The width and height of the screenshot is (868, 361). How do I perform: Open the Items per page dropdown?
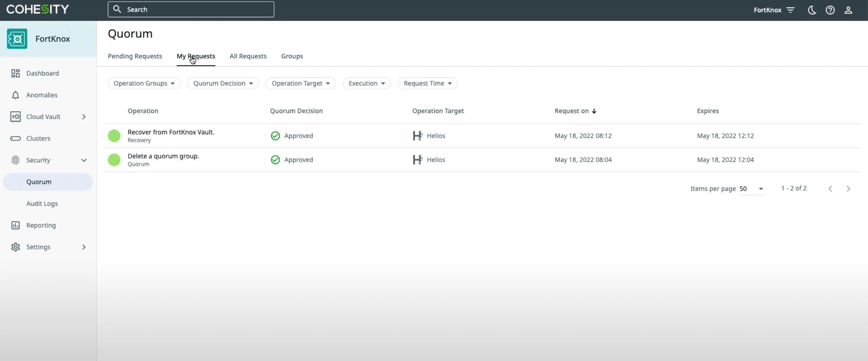click(x=752, y=189)
